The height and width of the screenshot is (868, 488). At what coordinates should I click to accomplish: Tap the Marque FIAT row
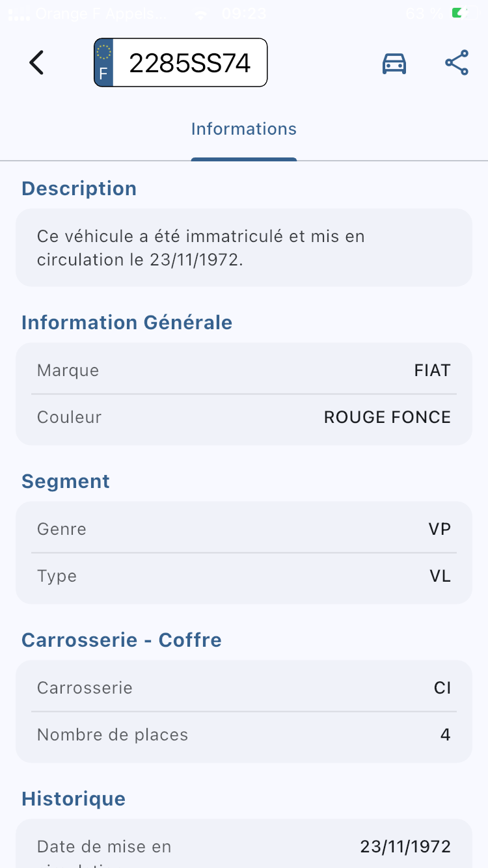coord(244,370)
